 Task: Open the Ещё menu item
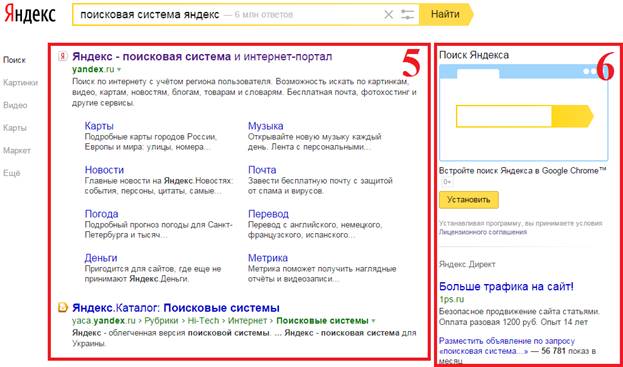click(12, 173)
